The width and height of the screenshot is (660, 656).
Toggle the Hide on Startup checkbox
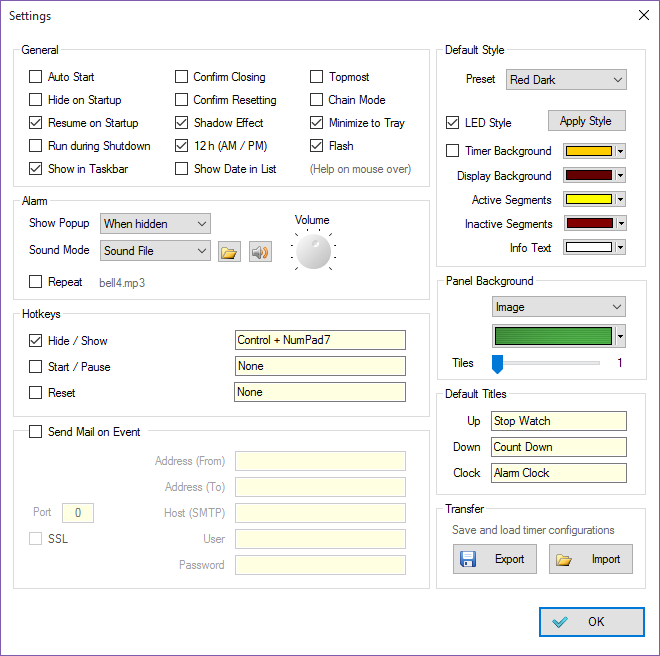[x=35, y=100]
